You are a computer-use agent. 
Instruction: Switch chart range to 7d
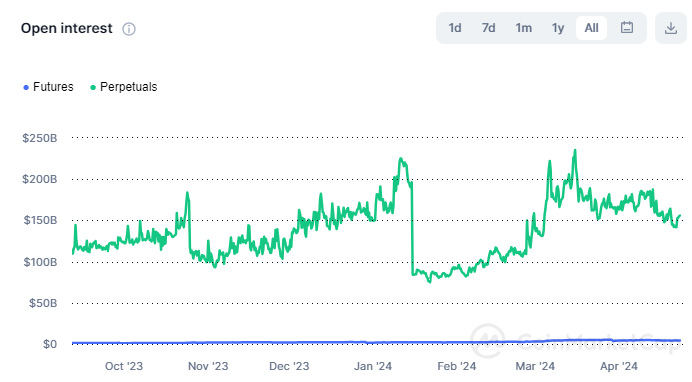(x=489, y=28)
